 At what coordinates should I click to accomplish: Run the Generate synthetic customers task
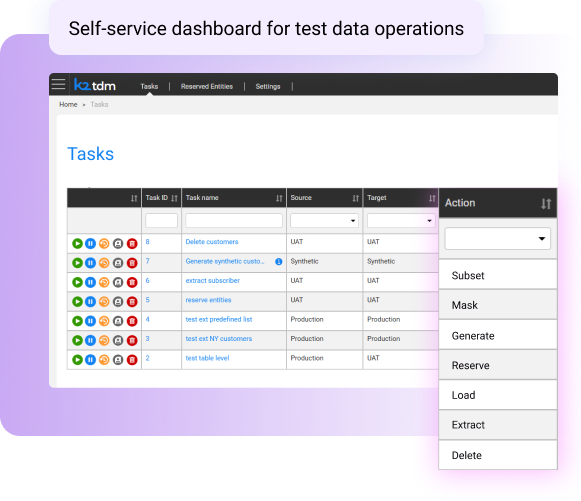pyautogui.click(x=77, y=263)
